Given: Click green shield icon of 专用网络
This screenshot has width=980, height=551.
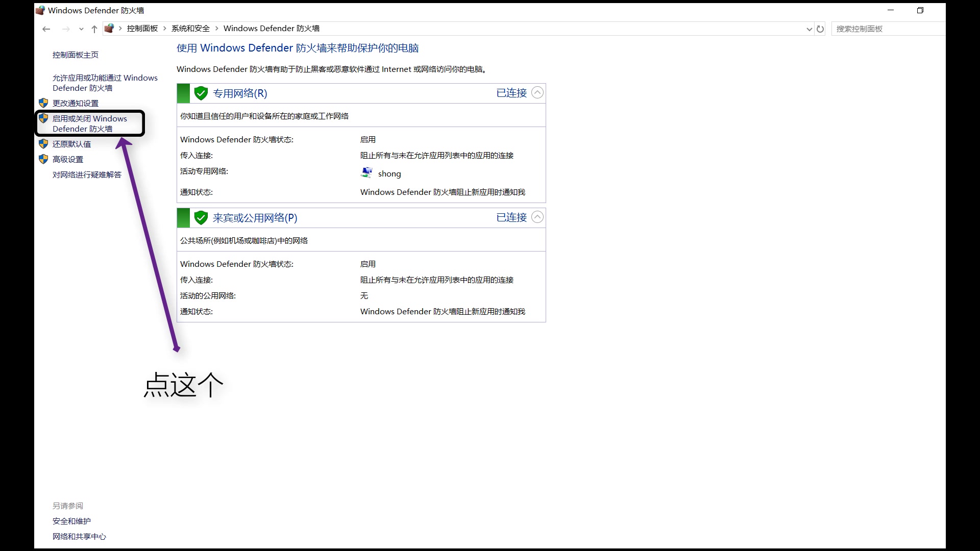Looking at the screenshot, I should (201, 93).
